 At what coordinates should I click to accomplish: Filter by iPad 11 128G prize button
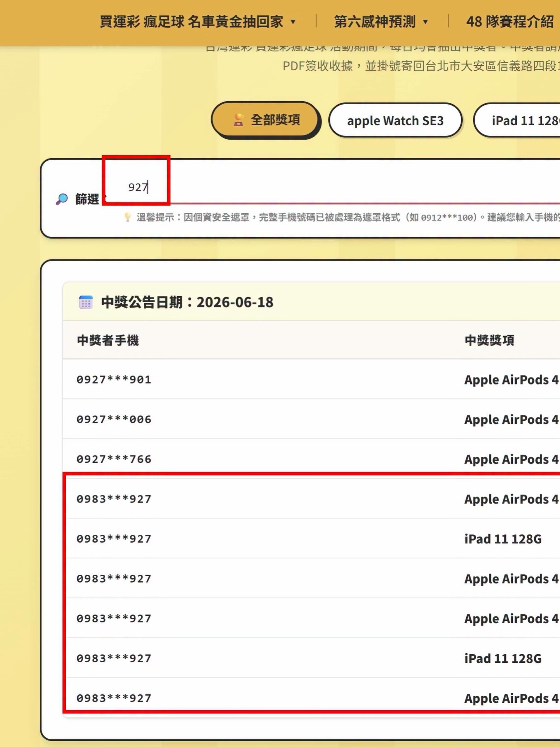point(517,120)
